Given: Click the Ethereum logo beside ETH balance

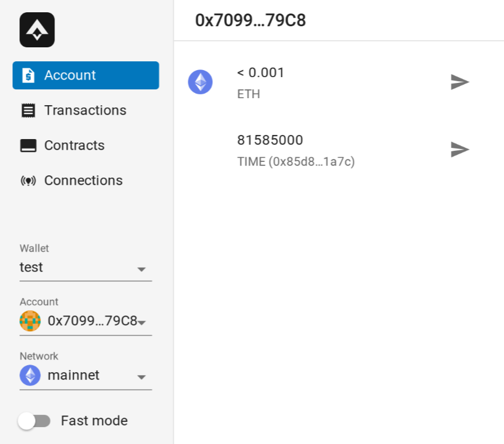Looking at the screenshot, I should click(x=200, y=82).
